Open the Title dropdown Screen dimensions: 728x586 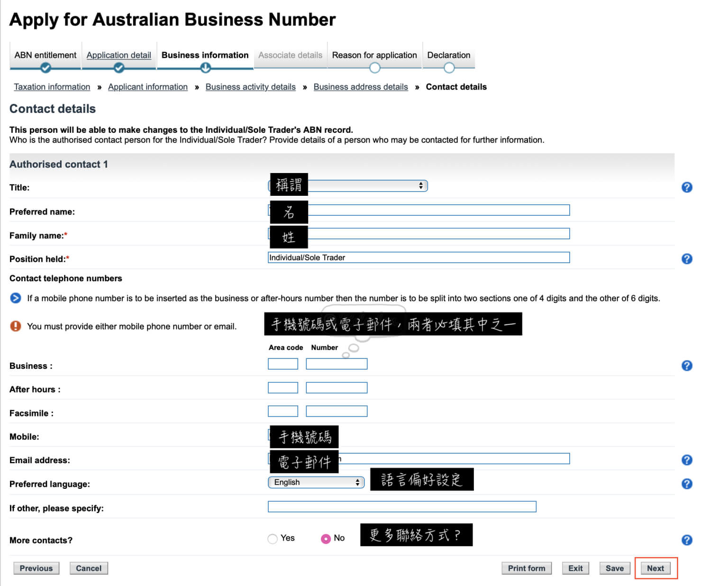367,186
